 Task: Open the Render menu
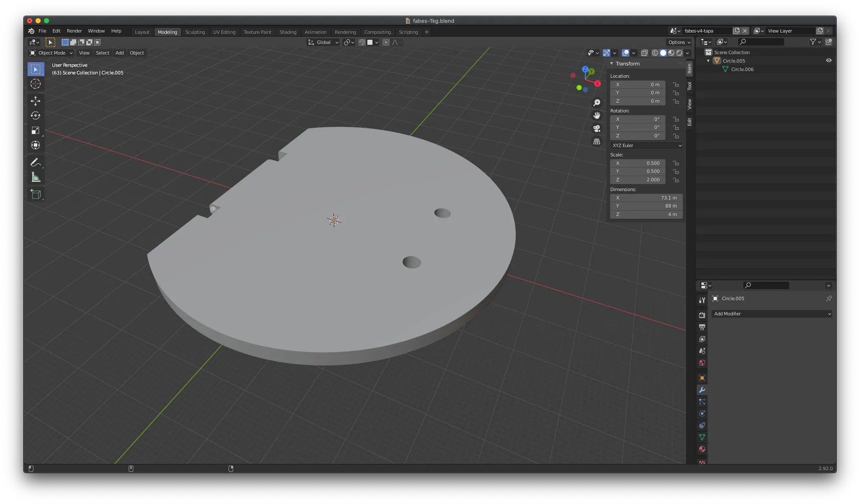click(74, 31)
